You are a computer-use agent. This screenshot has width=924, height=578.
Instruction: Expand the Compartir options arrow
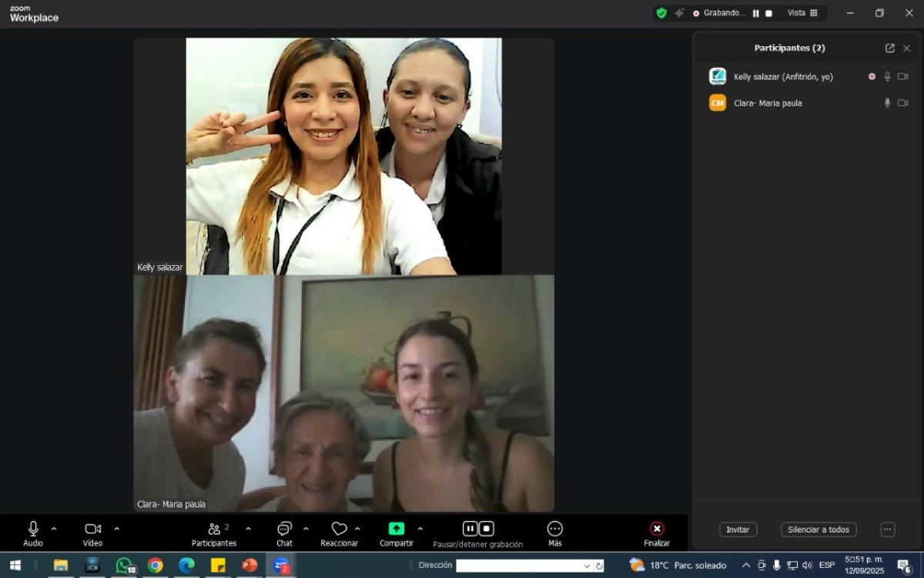tap(420, 529)
